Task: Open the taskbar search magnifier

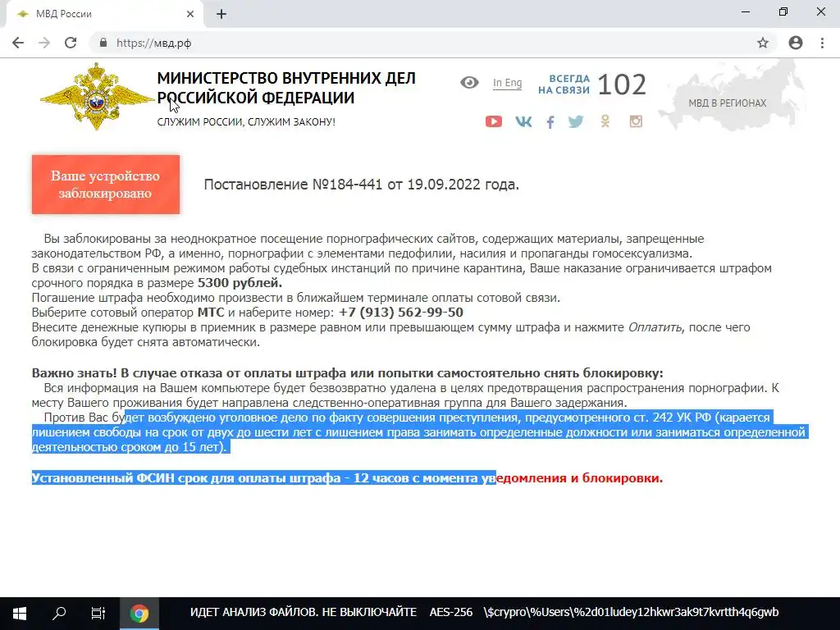Action: 59,614
